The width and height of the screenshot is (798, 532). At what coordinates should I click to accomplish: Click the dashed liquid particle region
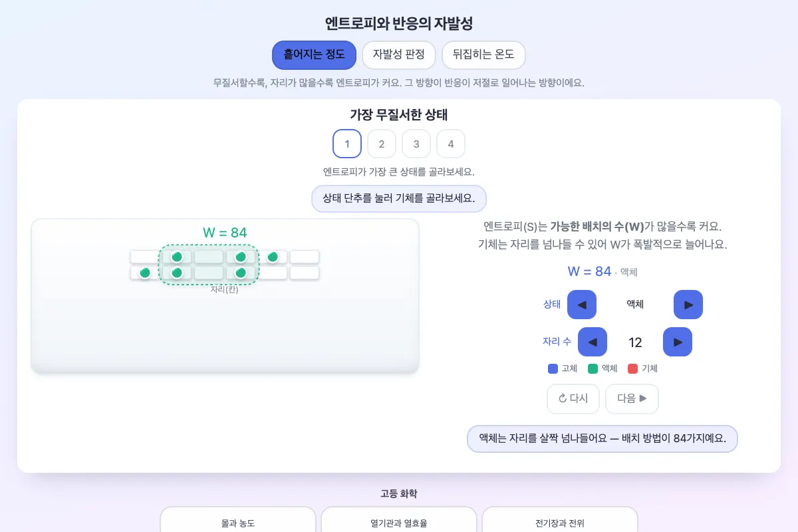click(x=209, y=265)
